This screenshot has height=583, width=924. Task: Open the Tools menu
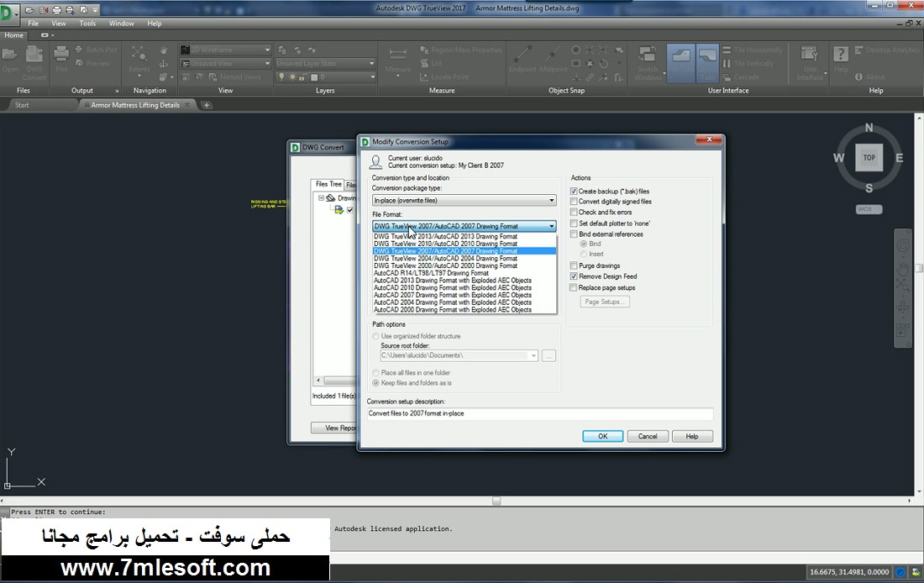coord(87,24)
